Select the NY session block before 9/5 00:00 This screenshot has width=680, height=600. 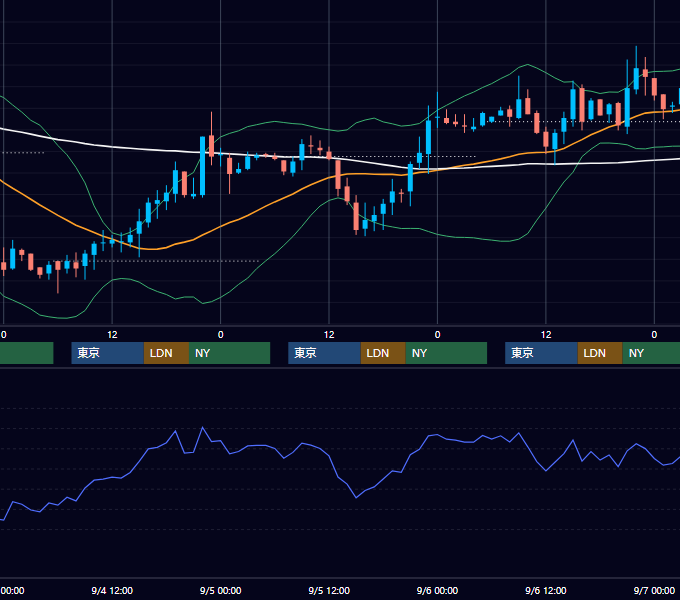pyautogui.click(x=229, y=353)
